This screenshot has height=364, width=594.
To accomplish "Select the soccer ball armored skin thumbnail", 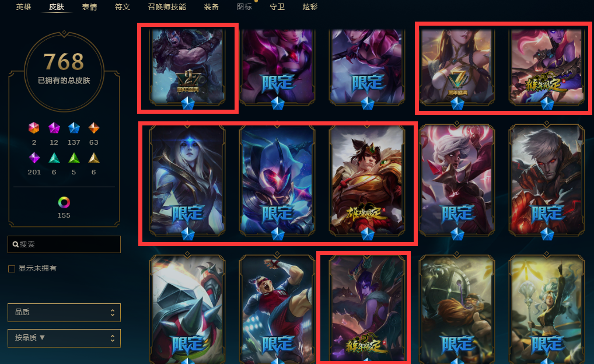I will (187, 309).
